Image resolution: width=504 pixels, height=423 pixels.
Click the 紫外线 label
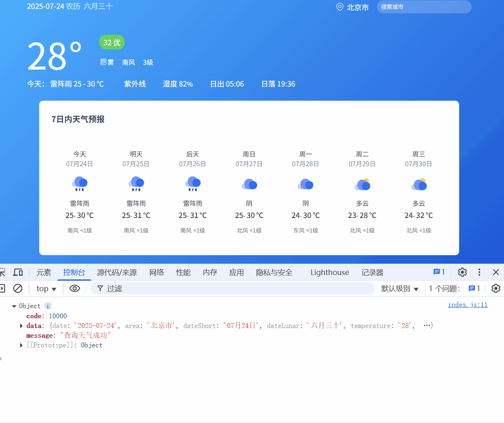135,84
